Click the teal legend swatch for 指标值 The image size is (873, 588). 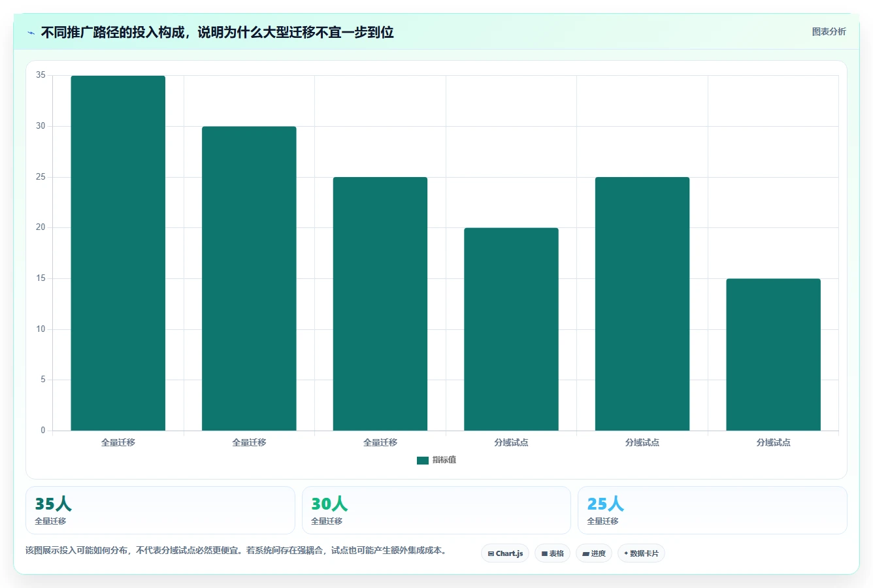(x=423, y=461)
